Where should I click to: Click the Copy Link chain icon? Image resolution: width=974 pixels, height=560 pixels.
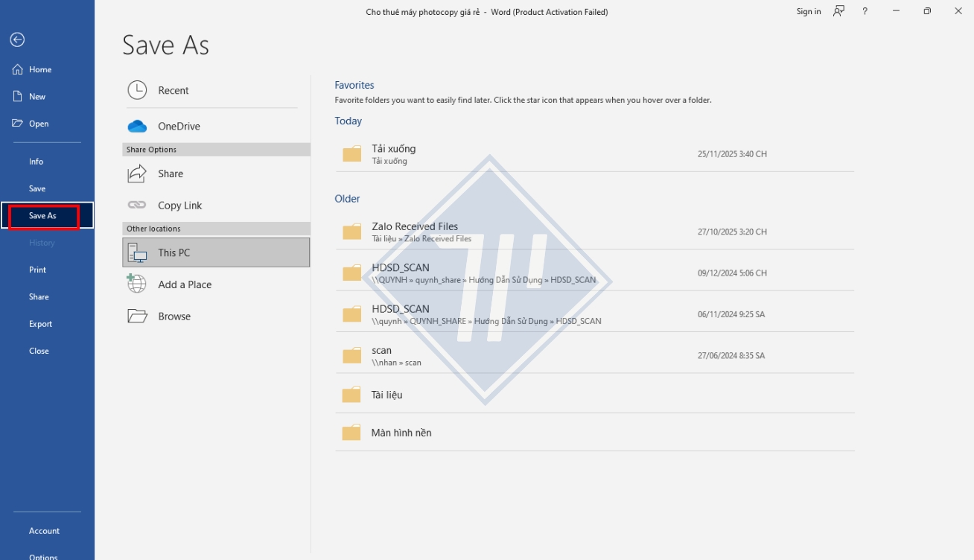(x=137, y=206)
